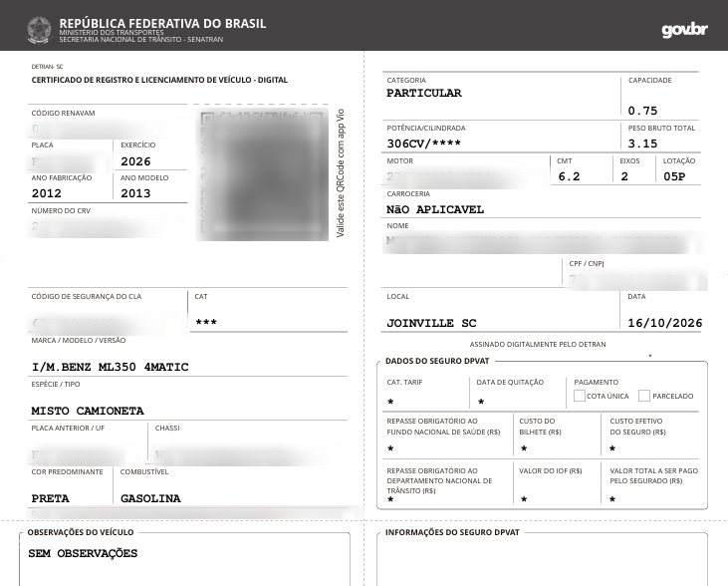Click the categoria value PARTICULAR
Screen dimensions: 728x586
tap(424, 93)
